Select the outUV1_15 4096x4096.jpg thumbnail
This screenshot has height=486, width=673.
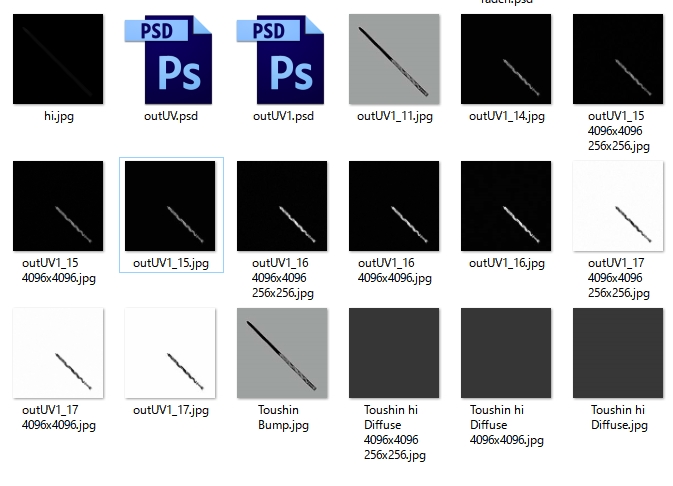pos(58,206)
